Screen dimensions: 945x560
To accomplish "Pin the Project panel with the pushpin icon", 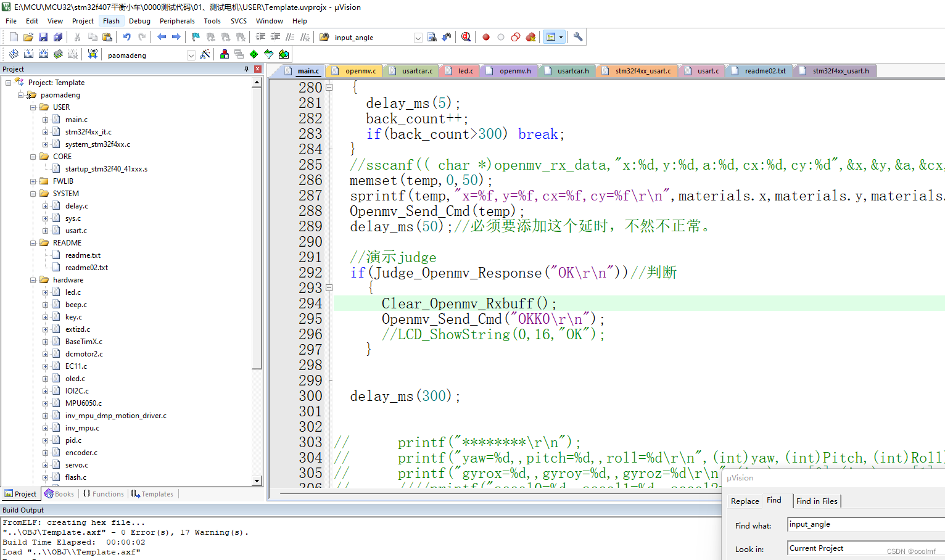I will tap(247, 69).
